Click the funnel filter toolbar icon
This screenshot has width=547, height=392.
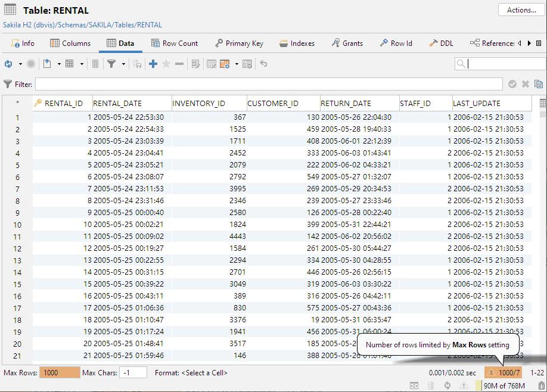point(111,64)
